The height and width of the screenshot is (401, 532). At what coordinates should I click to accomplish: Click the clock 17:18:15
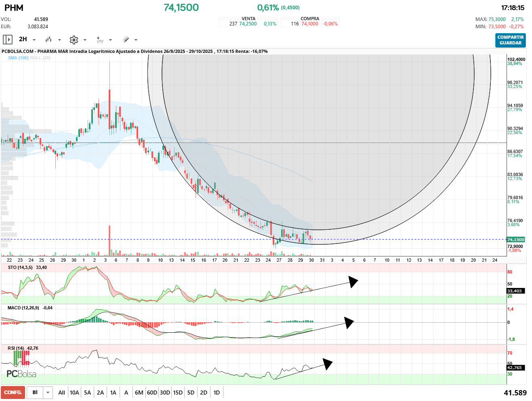click(x=513, y=8)
